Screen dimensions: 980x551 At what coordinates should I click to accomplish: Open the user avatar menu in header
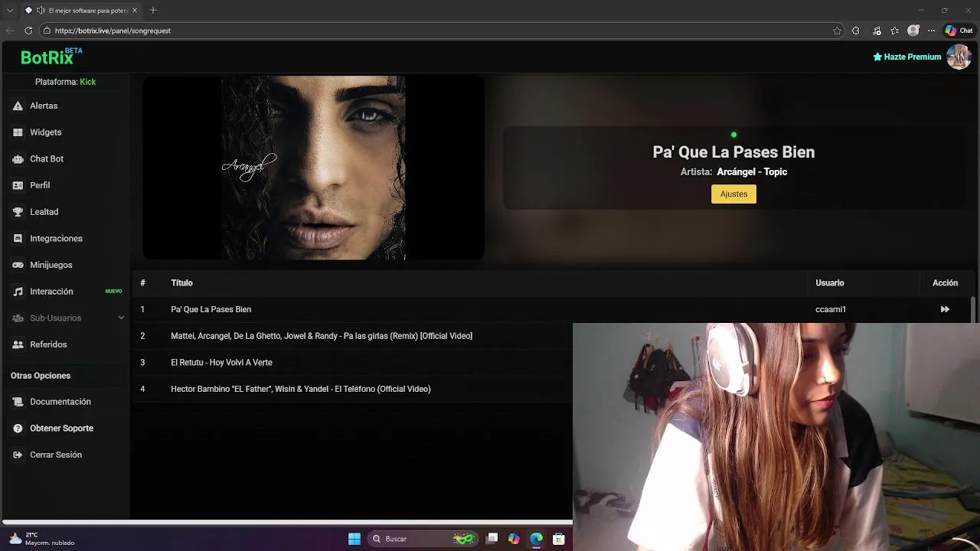point(959,57)
